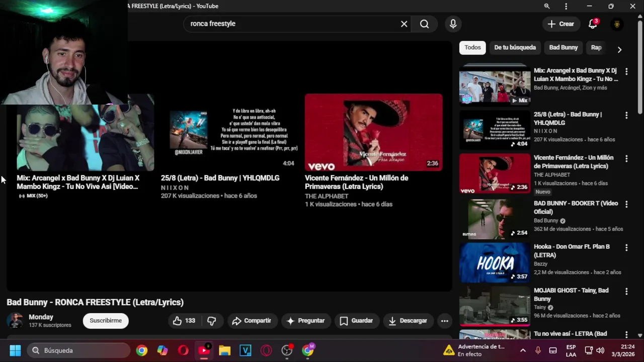Open the clock showing 21:24 3/3/2026

click(x=624, y=350)
